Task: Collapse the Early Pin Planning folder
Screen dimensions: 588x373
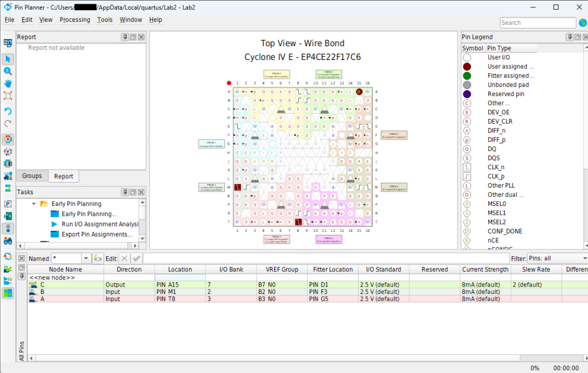Action: click(x=34, y=204)
